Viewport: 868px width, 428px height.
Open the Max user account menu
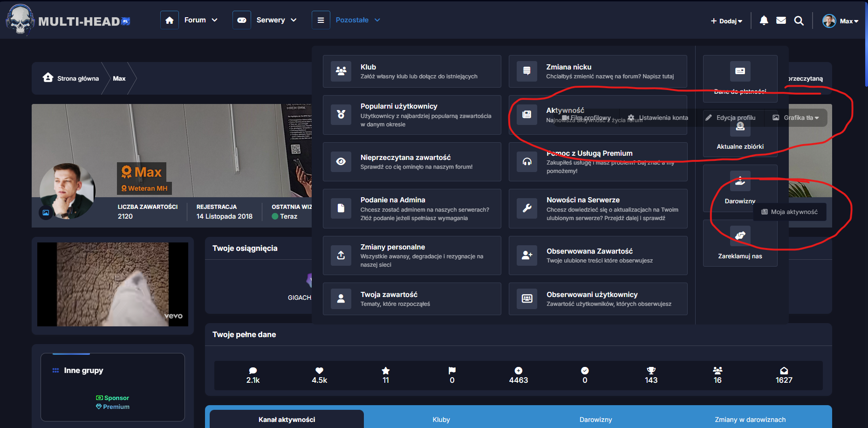841,21
